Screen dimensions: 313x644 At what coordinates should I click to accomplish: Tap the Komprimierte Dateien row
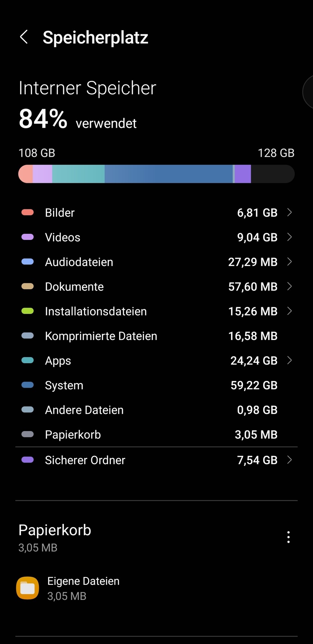156,336
